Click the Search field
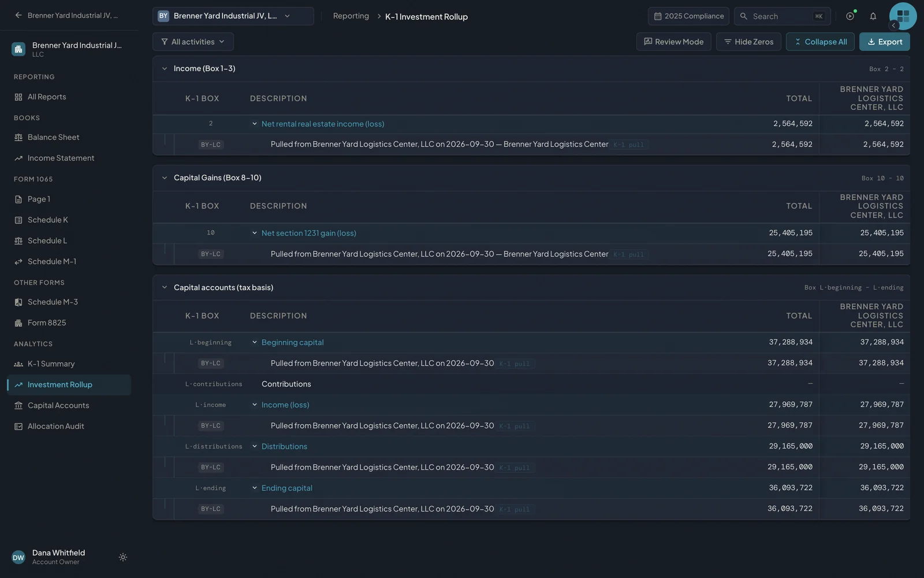 coord(783,16)
